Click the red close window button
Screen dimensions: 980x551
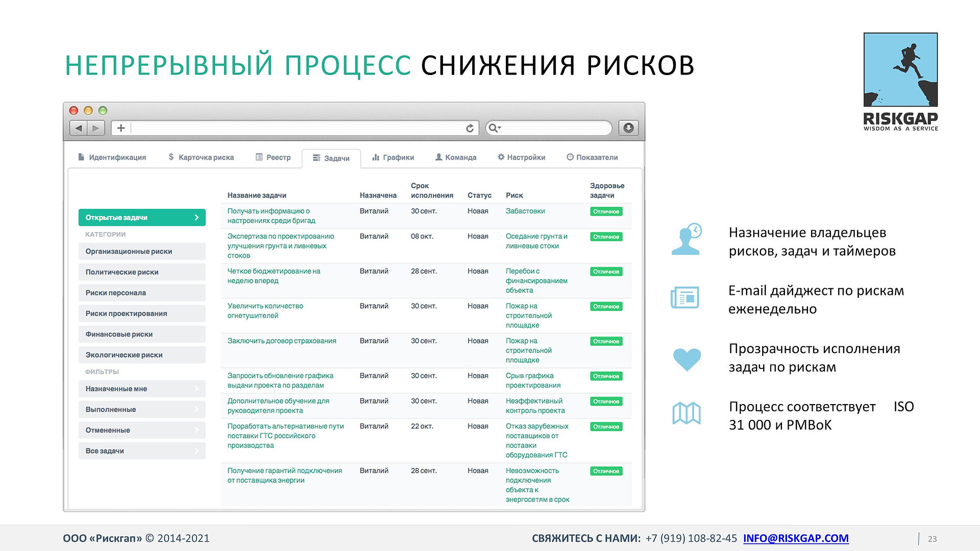coord(73,110)
